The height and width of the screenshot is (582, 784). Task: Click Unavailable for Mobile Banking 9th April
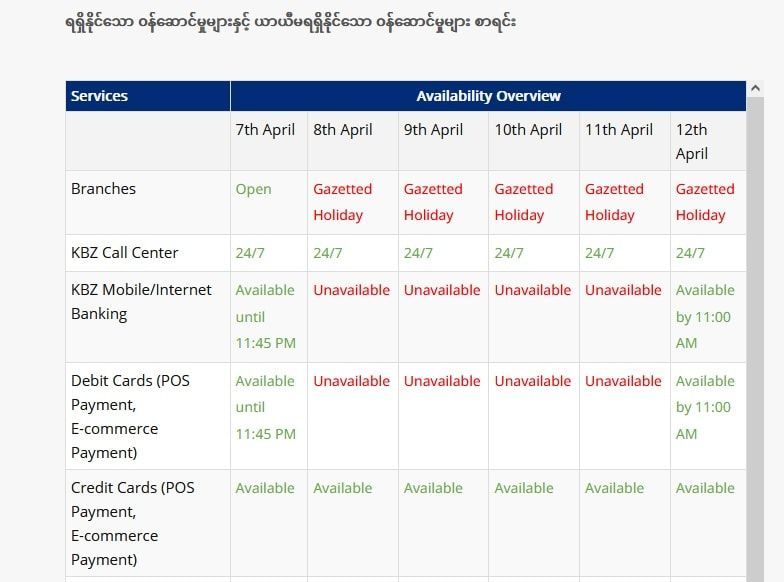click(442, 290)
